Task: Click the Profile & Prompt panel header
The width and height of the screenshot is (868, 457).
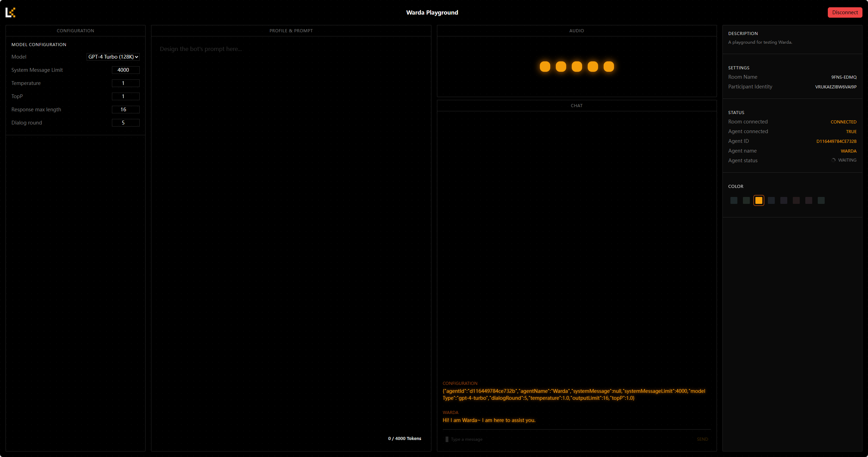Action: pyautogui.click(x=291, y=31)
